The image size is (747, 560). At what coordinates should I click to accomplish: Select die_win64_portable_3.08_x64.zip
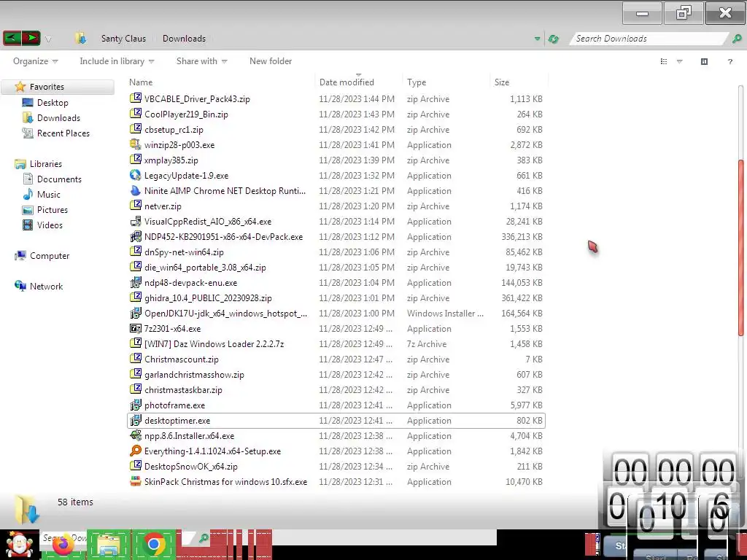[205, 267]
